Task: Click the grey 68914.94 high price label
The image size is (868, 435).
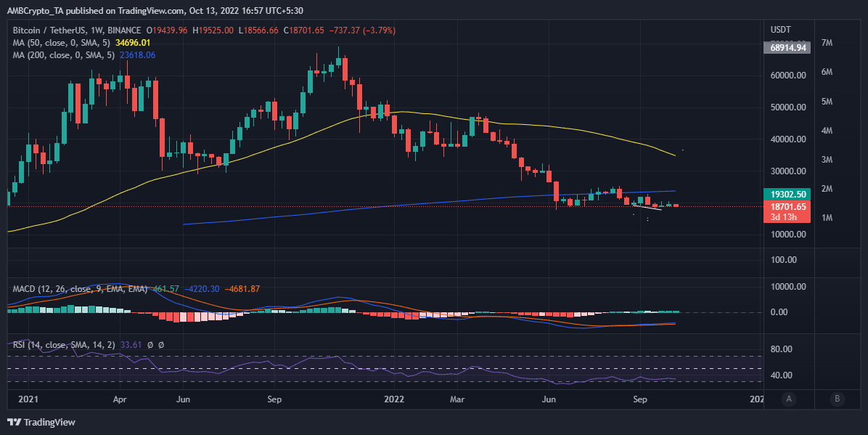Action: tap(788, 48)
